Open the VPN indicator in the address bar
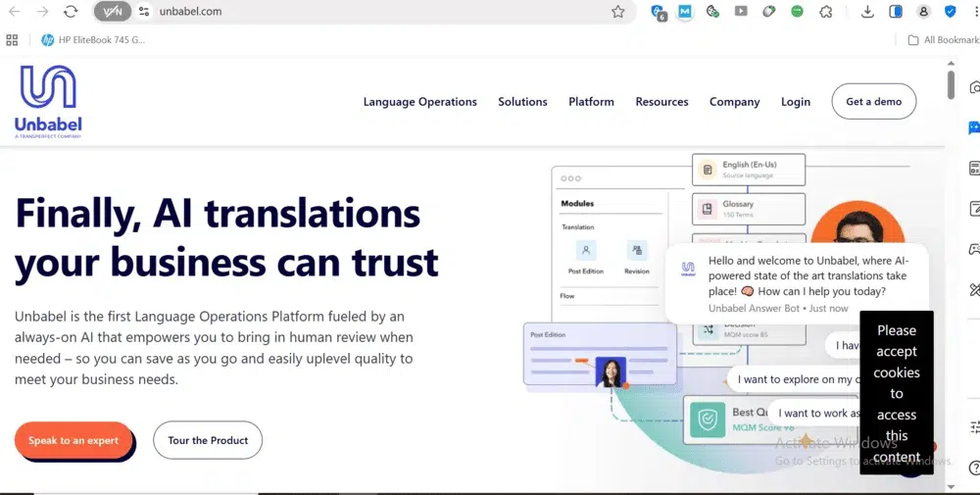 [x=113, y=11]
